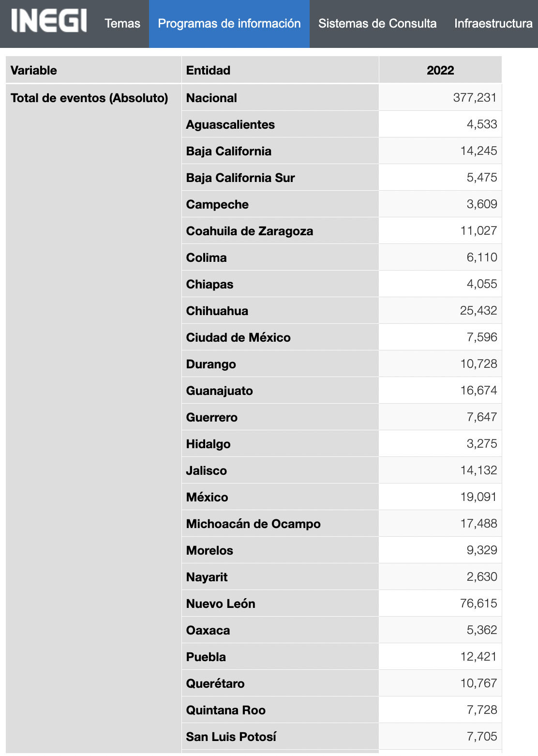Click Total de eventos (Absoluto) cell
The image size is (538, 756).
[90, 98]
